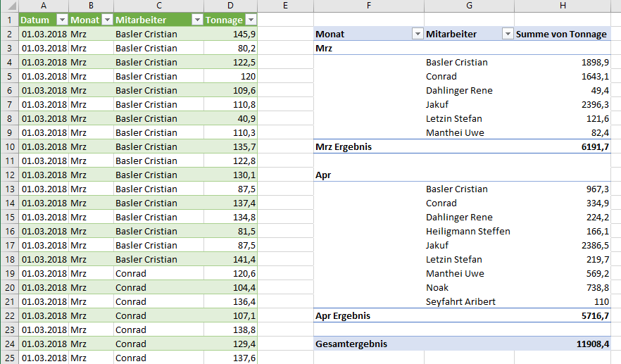
Task: Select row 10 header
Action: (10, 147)
